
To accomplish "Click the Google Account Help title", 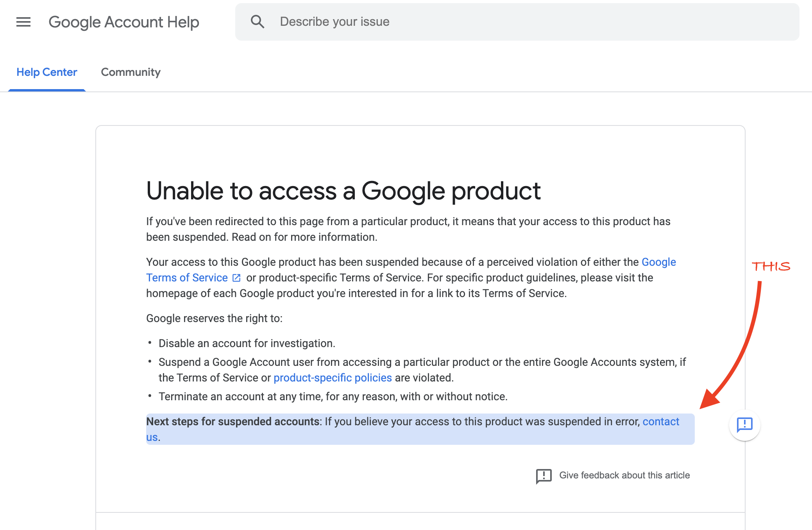I will coord(124,22).
